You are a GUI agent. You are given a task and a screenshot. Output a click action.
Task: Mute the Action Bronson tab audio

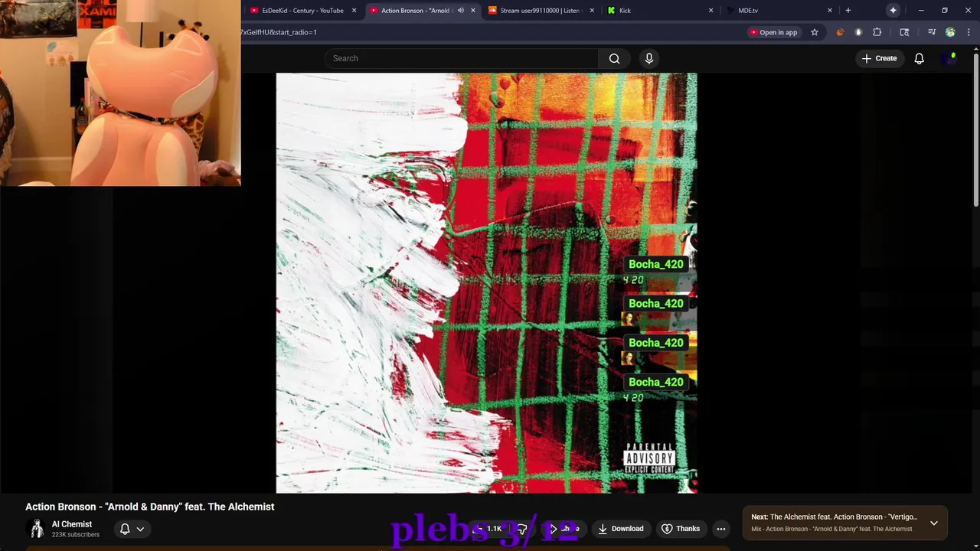pos(461,10)
